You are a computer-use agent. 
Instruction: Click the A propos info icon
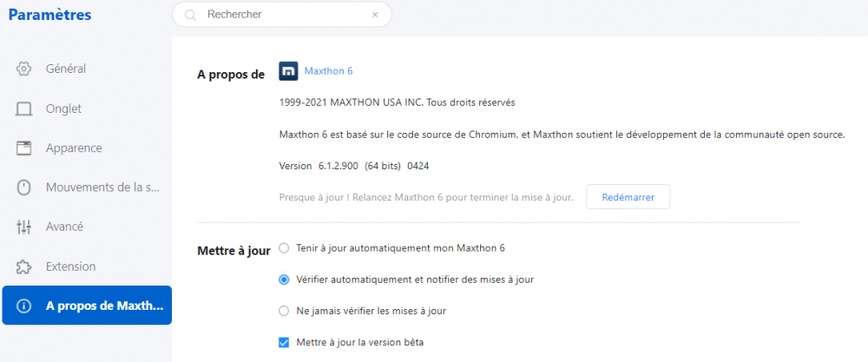tap(24, 306)
